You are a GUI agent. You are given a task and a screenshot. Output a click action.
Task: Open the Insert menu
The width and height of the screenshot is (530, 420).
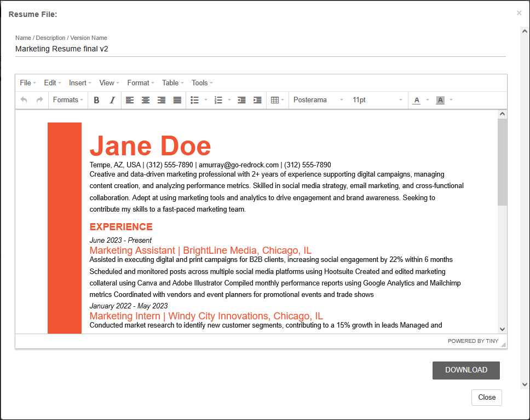click(80, 83)
